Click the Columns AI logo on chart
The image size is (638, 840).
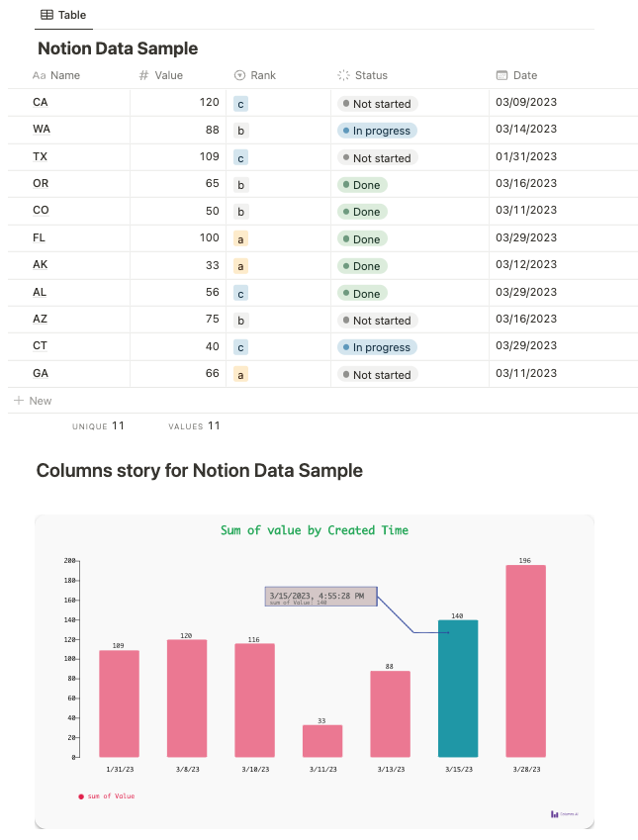pyautogui.click(x=565, y=814)
